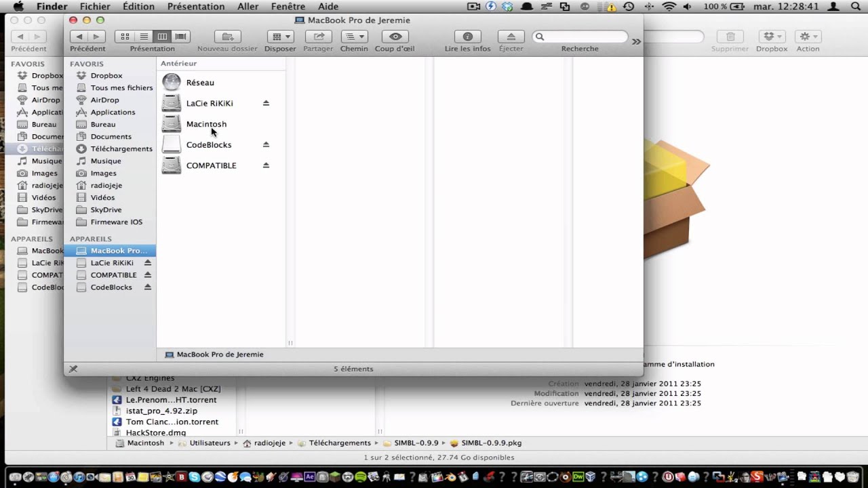The width and height of the screenshot is (868, 488).
Task: Click the Coup d'œil quick look icon
Action: click(x=395, y=37)
